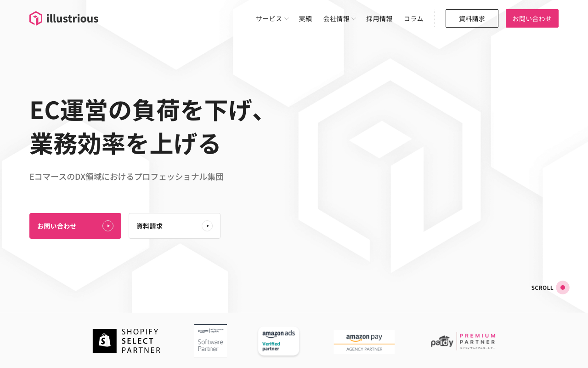Click the illustrious hexagon logo icon
588x368 pixels.
pos(36,18)
